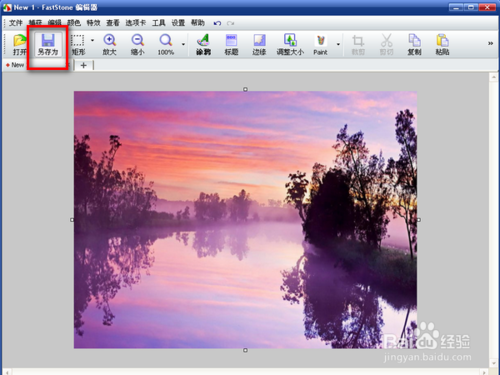
Task: Expand the 矩形 selection shape dropdown arrow
Action: coord(92,41)
